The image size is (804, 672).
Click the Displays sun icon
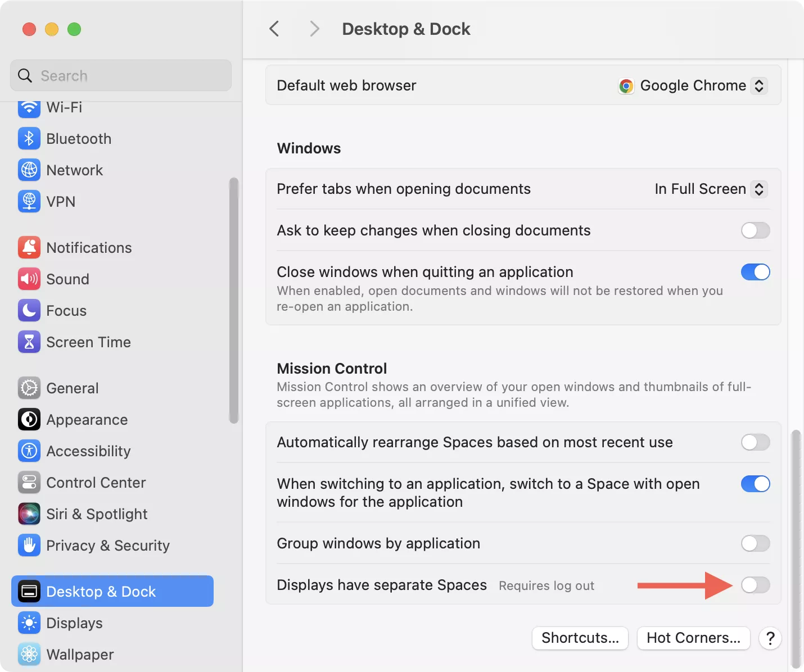tap(29, 623)
